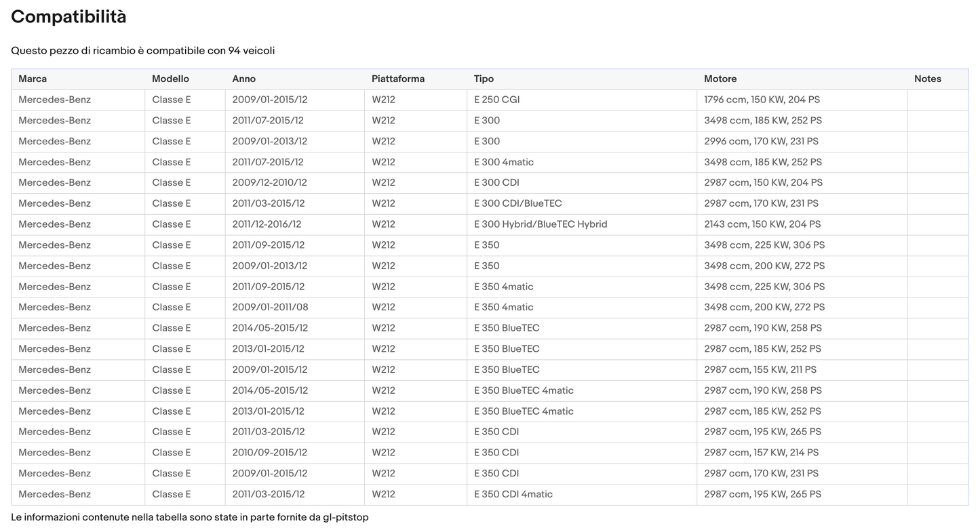Click the E 300 Hybrid/BlueTEC Hybrid cell
The height and width of the screenshot is (532, 980).
coord(582,224)
